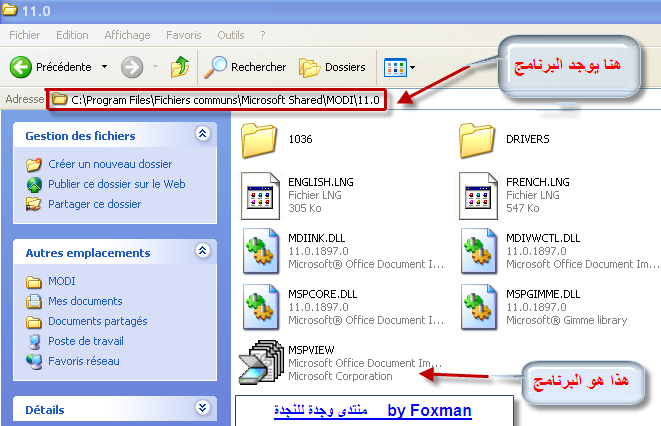Image resolution: width=661 pixels, height=426 pixels.
Task: Click the MDIINK.DLL file name
Action: (x=317, y=238)
